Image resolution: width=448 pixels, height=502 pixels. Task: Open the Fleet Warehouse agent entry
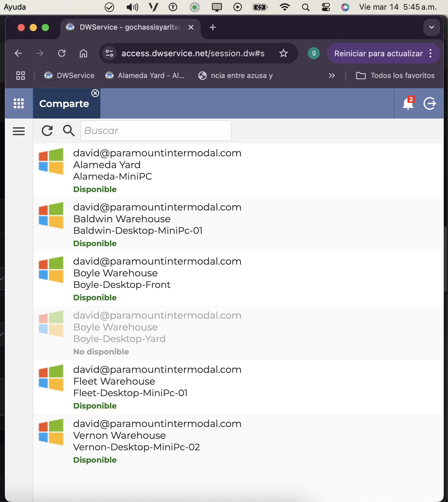click(238, 387)
